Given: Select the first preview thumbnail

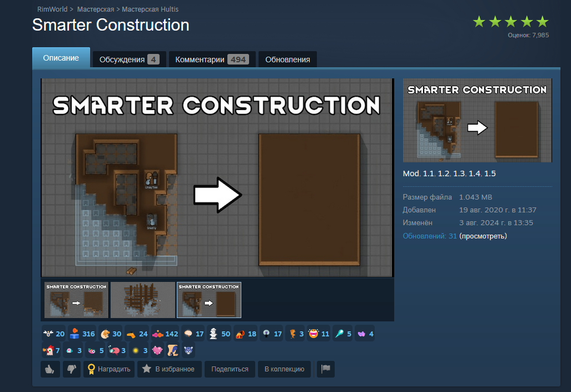Looking at the screenshot, I should pyautogui.click(x=77, y=300).
